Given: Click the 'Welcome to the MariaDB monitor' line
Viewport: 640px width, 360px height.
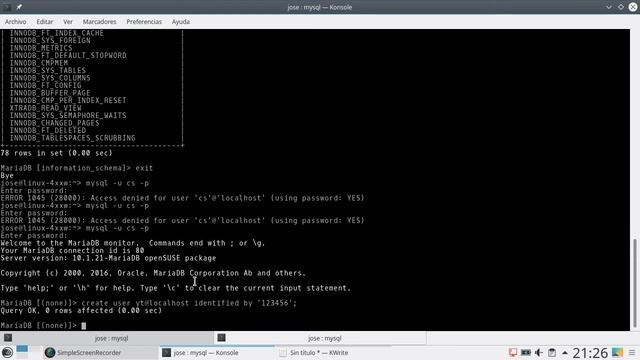Looking at the screenshot, I should (133, 243).
